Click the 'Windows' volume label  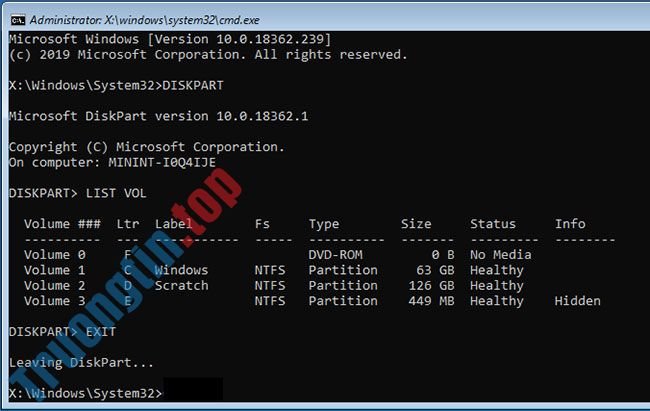181,270
